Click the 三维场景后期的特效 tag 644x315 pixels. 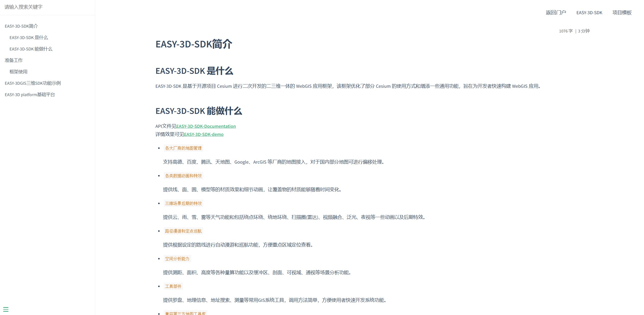click(183, 203)
